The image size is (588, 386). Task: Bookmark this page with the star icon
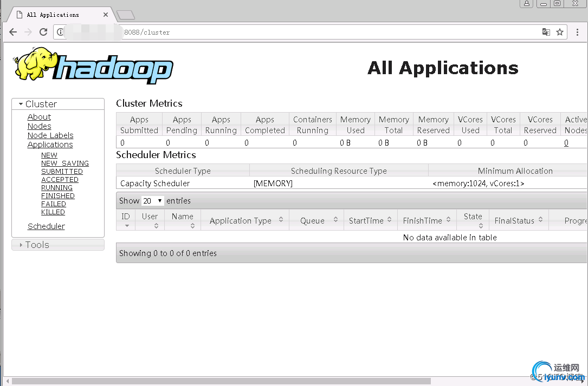(560, 32)
